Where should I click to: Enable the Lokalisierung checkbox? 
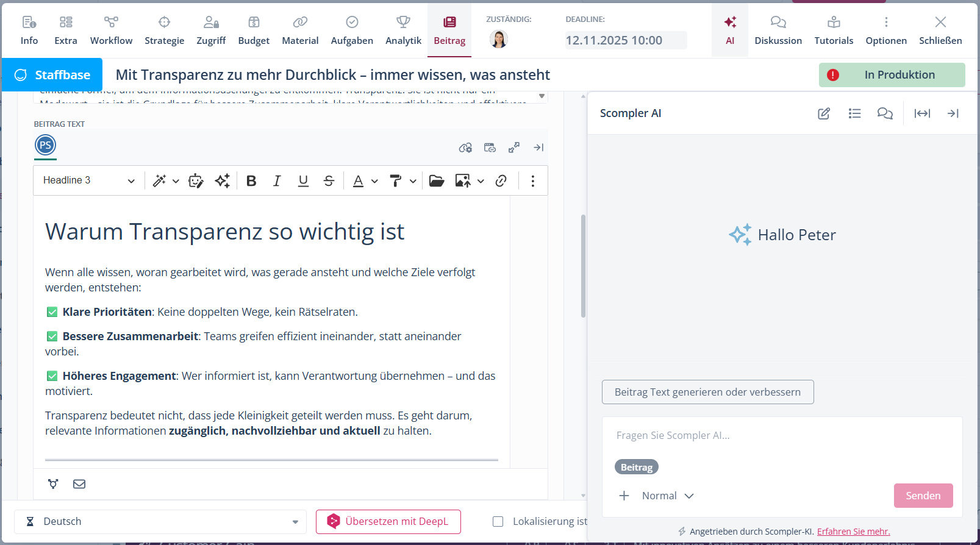(498, 522)
